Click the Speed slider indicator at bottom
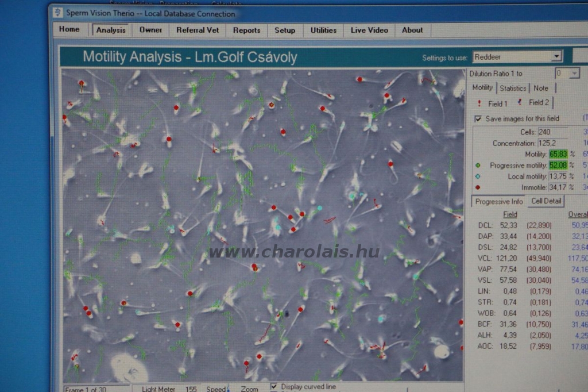The width and height of the screenshot is (588, 392). (228, 389)
